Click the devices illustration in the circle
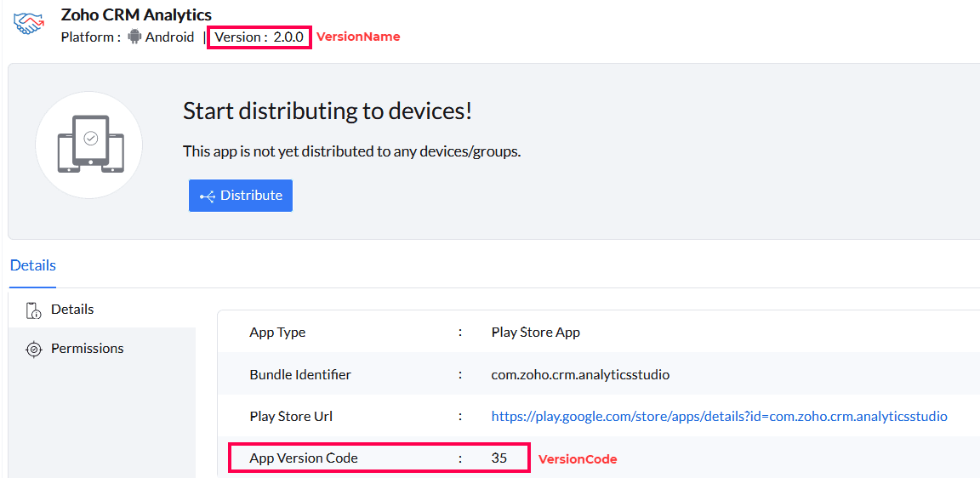980x478 pixels. tap(89, 145)
